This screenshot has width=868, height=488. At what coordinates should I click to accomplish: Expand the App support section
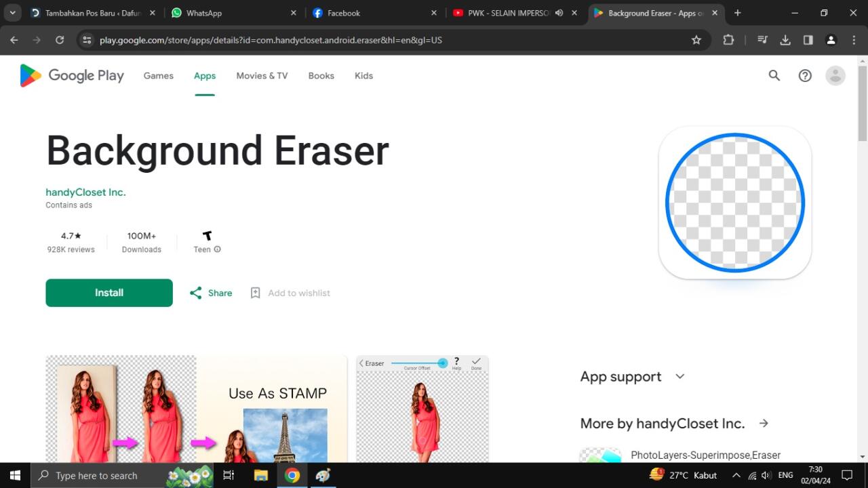[679, 376]
